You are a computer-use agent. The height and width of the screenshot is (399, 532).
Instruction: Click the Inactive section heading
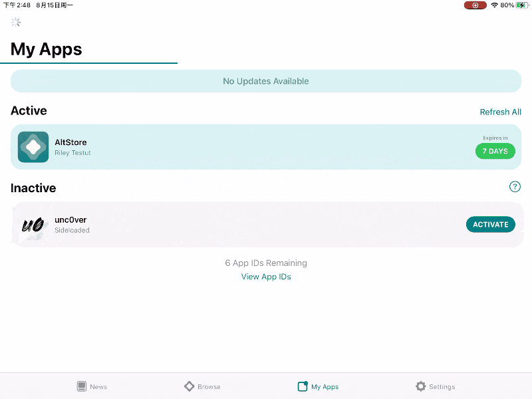pos(33,188)
